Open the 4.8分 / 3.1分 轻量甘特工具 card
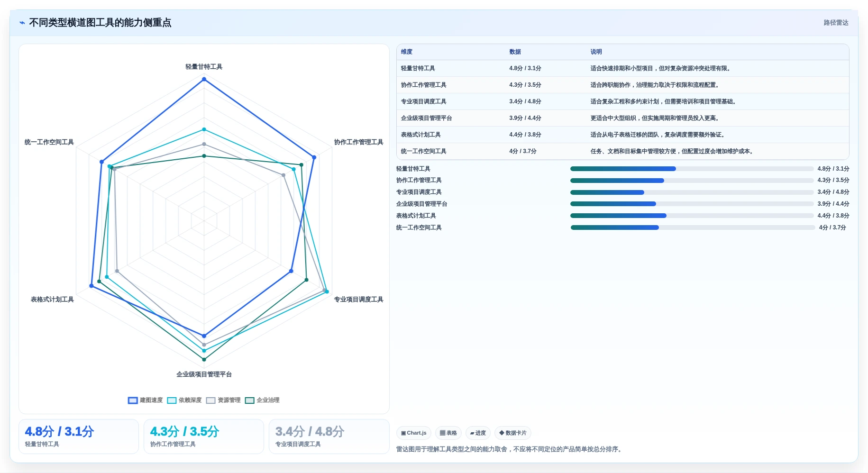868x473 pixels. click(x=79, y=437)
